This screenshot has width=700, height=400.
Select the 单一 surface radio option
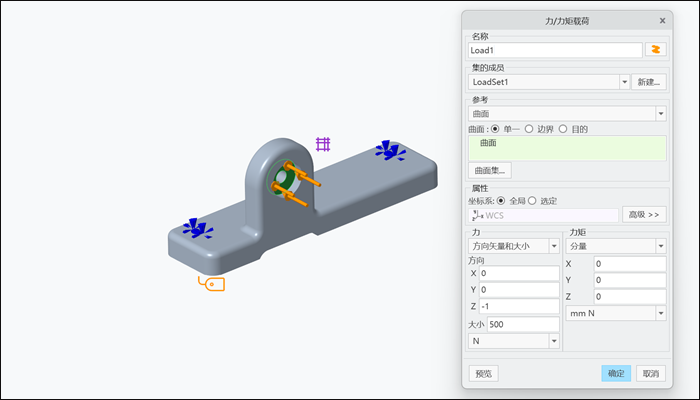pyautogui.click(x=495, y=129)
